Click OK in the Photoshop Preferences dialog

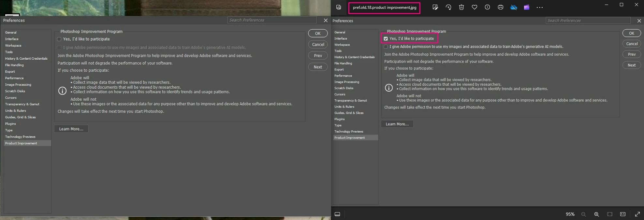318,33
